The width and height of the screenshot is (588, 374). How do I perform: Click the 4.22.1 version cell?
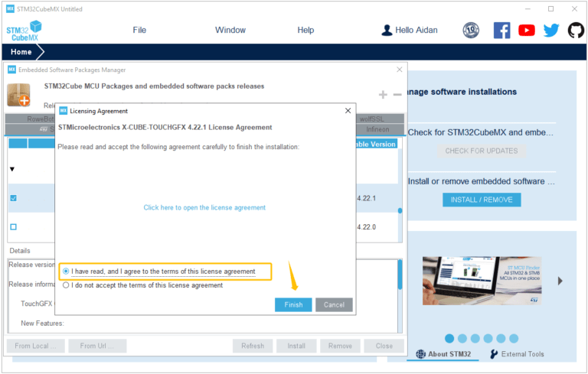(367, 198)
